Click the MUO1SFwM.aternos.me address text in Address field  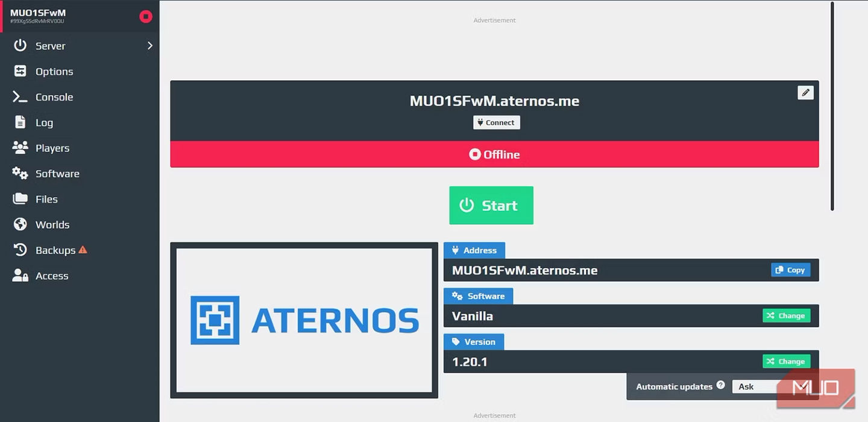click(524, 271)
